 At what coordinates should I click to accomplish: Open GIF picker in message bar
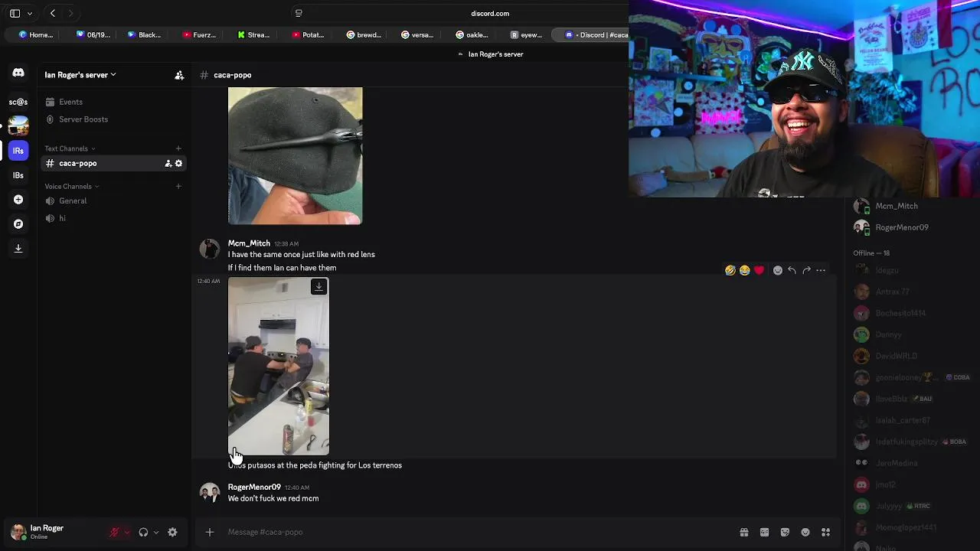coord(764,533)
